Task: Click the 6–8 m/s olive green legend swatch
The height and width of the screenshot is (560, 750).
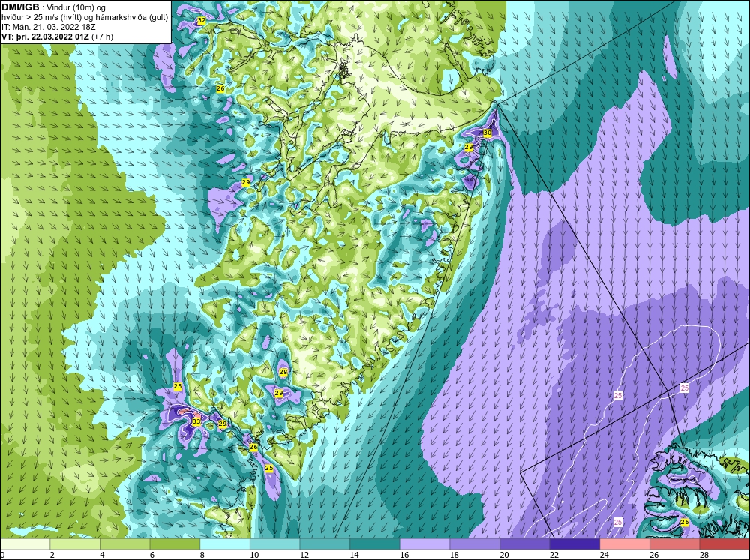Action: [x=175, y=544]
